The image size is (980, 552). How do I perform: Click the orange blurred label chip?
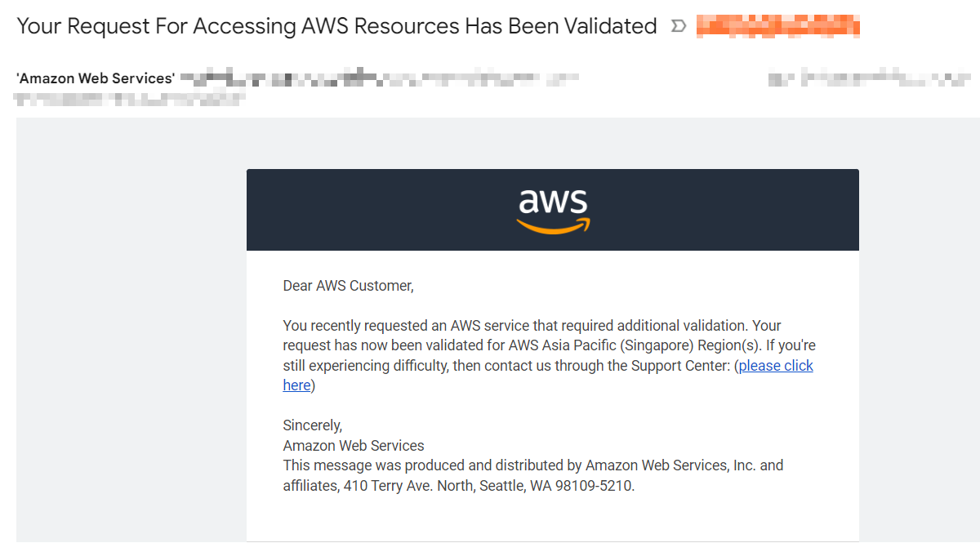click(777, 27)
